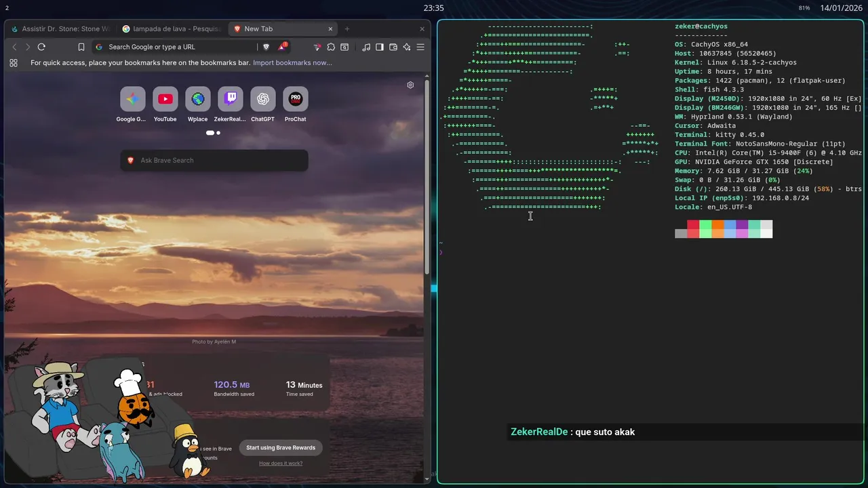Open the How does it work link

(281, 464)
